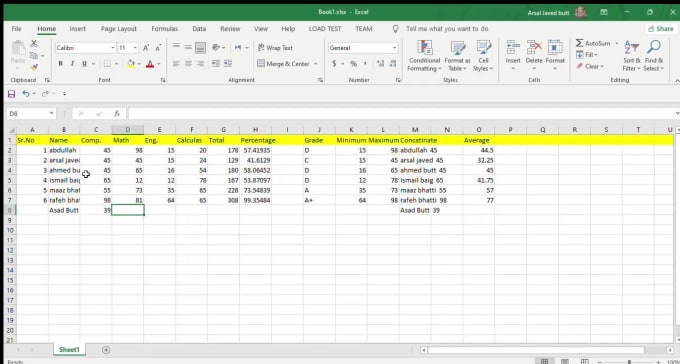The width and height of the screenshot is (680, 364).
Task: Toggle Center horizontal alignment
Action: tap(188, 63)
